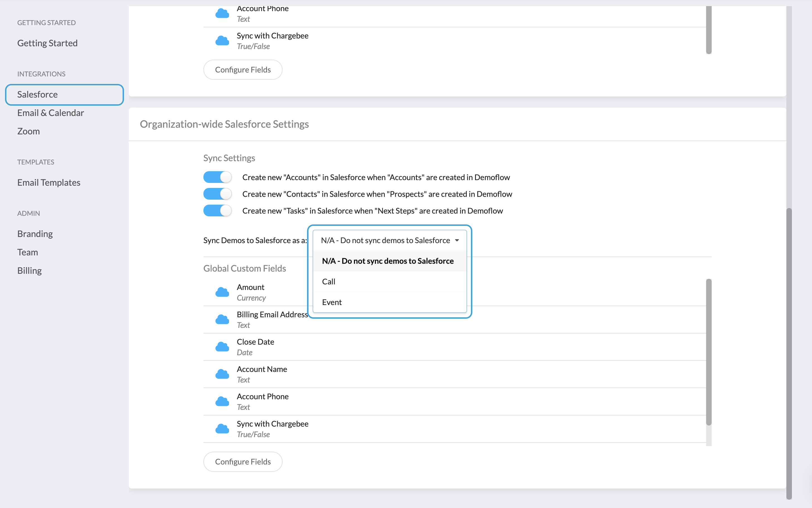Screen dimensions: 812x508
Task: Choose 'N/A - Do not sync demos' option
Action: pos(390,261)
